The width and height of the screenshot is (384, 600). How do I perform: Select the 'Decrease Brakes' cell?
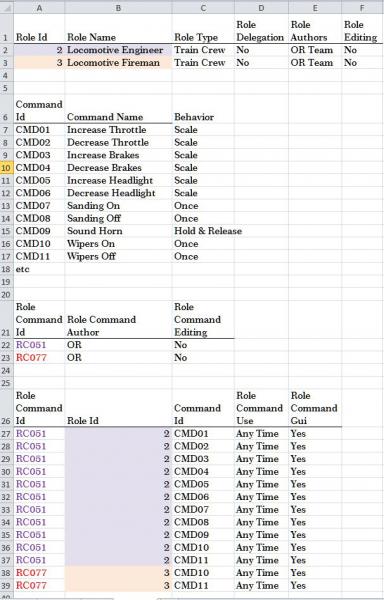119,168
